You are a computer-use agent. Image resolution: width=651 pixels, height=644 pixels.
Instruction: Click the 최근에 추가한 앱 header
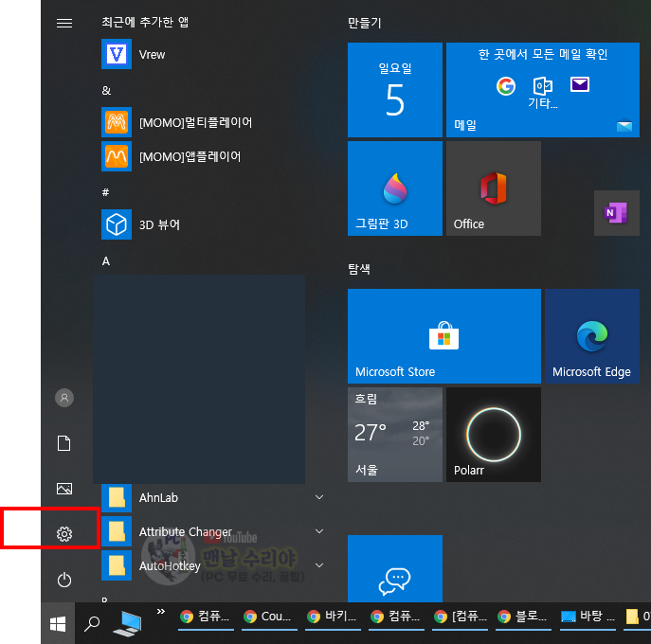[x=145, y=22]
